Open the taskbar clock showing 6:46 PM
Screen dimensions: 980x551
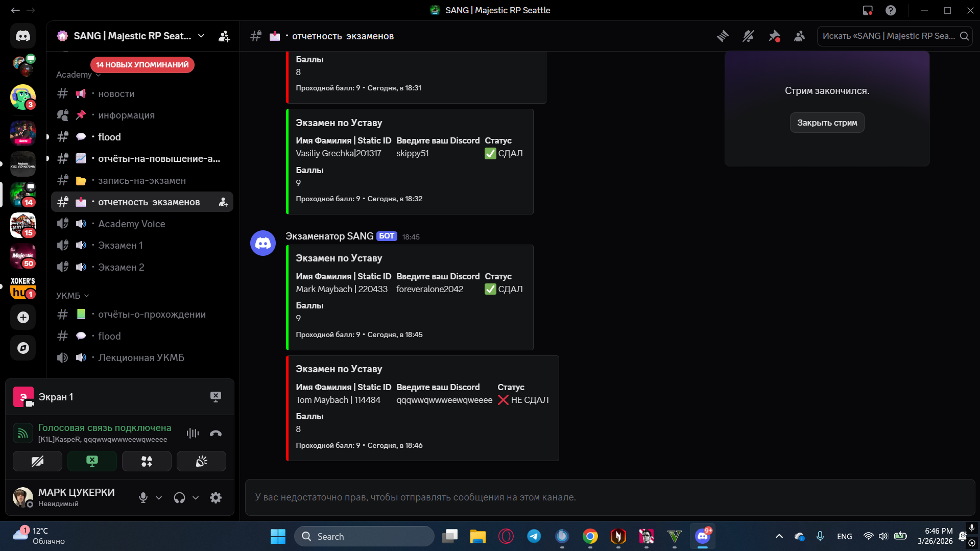[935, 536]
